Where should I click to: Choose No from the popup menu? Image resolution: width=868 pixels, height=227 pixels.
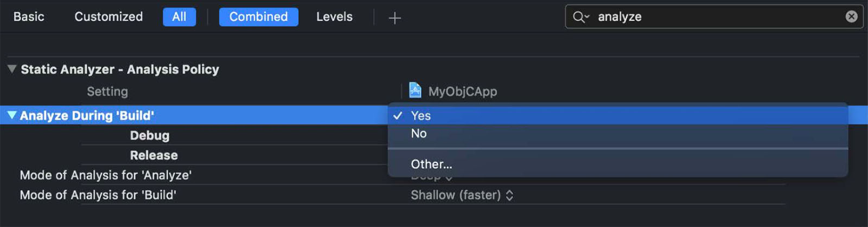pos(618,134)
